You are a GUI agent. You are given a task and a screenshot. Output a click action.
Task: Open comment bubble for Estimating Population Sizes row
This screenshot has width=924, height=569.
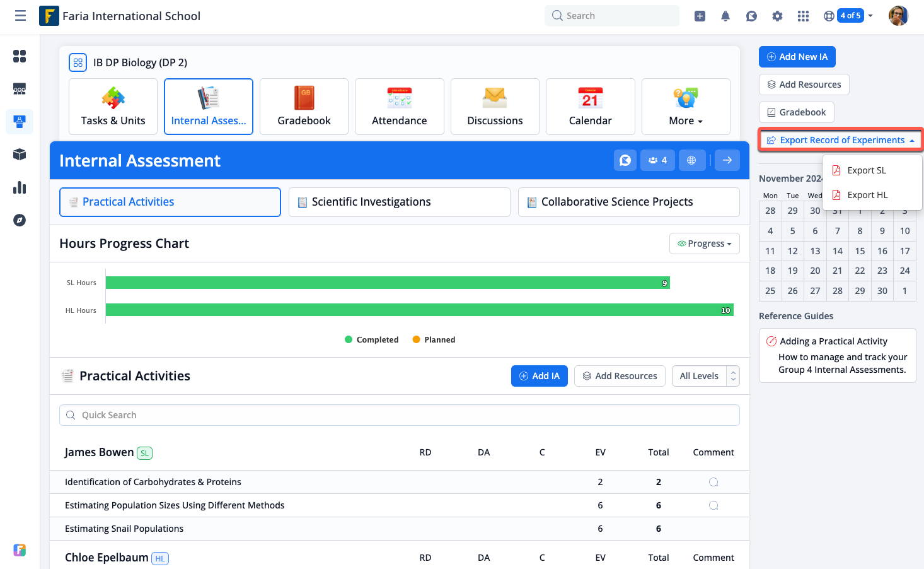click(713, 505)
